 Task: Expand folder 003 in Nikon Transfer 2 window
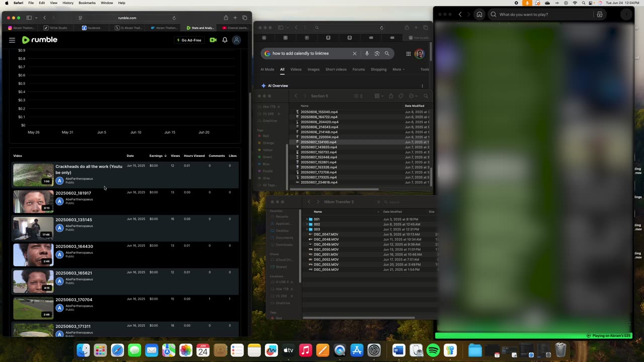[306, 230]
